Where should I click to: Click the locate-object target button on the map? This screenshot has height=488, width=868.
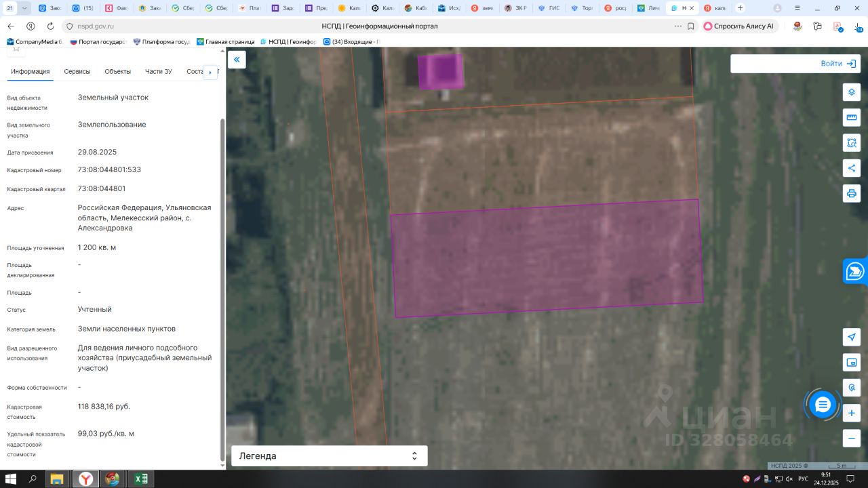(x=852, y=388)
